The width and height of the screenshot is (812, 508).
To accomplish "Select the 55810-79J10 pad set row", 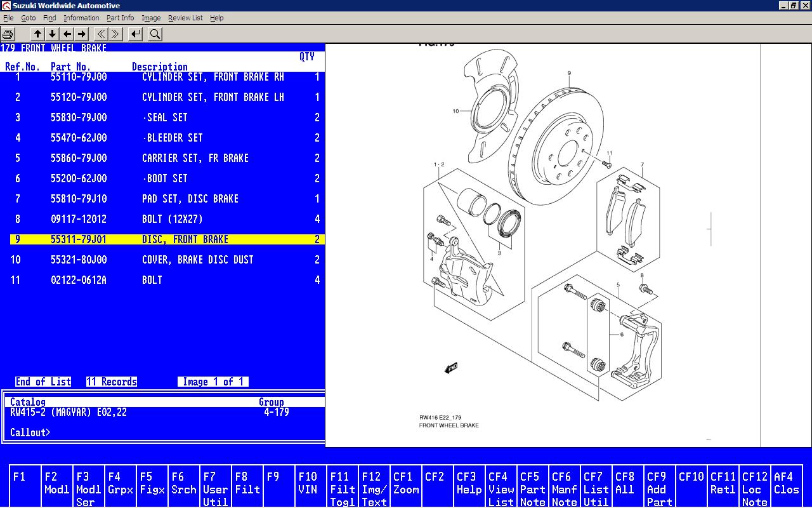I will (167, 199).
